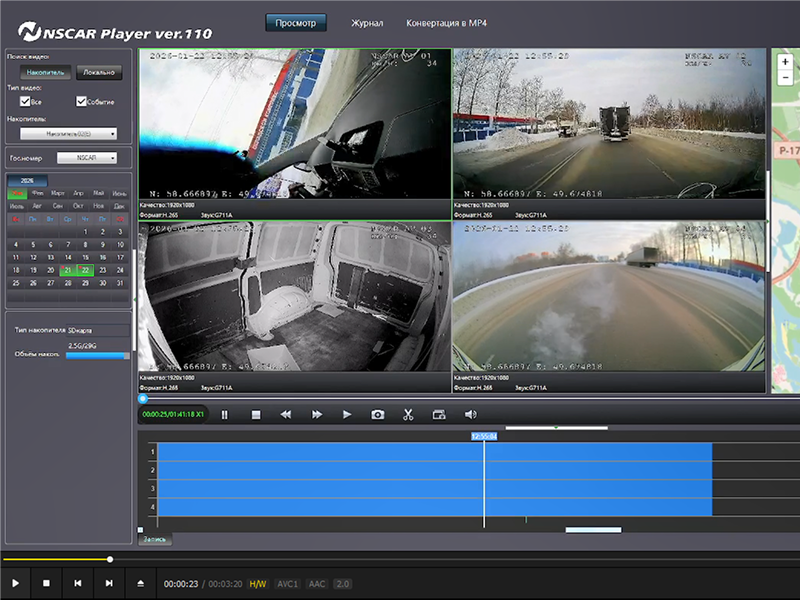Take a snapshot with the camera icon

(x=378, y=414)
